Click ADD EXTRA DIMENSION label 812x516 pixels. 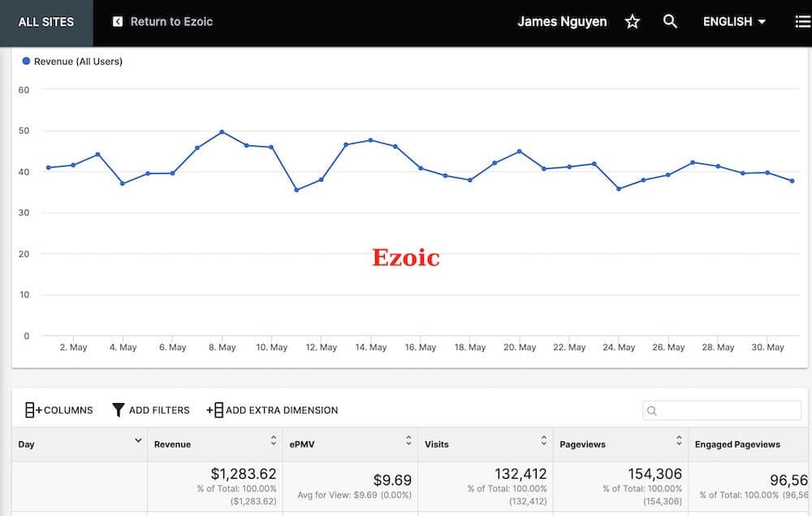click(282, 410)
